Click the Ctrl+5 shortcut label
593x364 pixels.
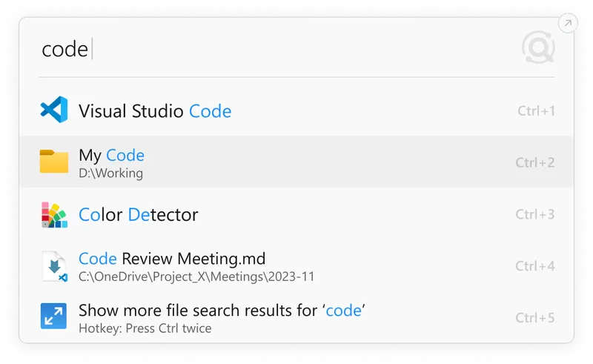point(535,318)
